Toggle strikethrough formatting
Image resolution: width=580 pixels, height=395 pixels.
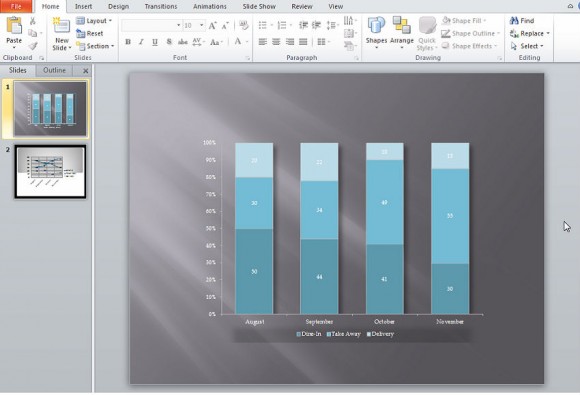point(182,42)
